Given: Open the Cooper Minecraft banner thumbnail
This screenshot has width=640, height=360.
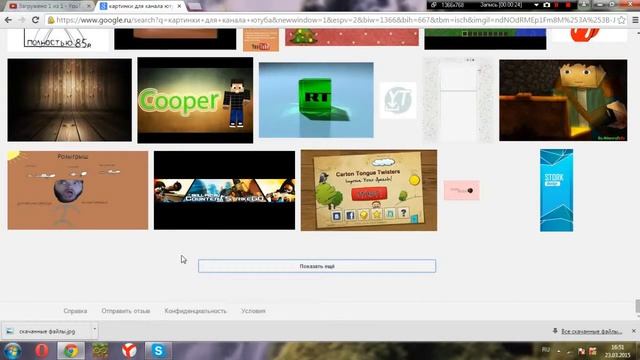Looking at the screenshot, I should pyautogui.click(x=195, y=100).
